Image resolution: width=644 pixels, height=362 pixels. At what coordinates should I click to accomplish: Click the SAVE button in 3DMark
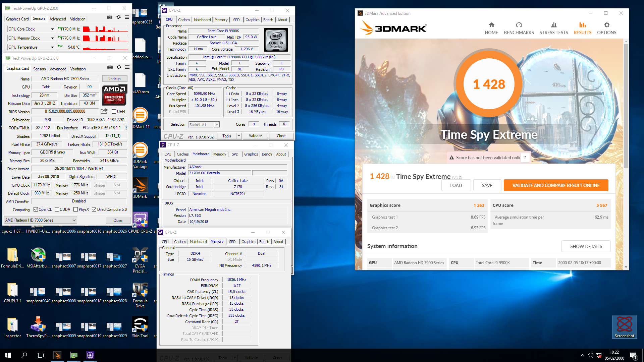click(487, 185)
